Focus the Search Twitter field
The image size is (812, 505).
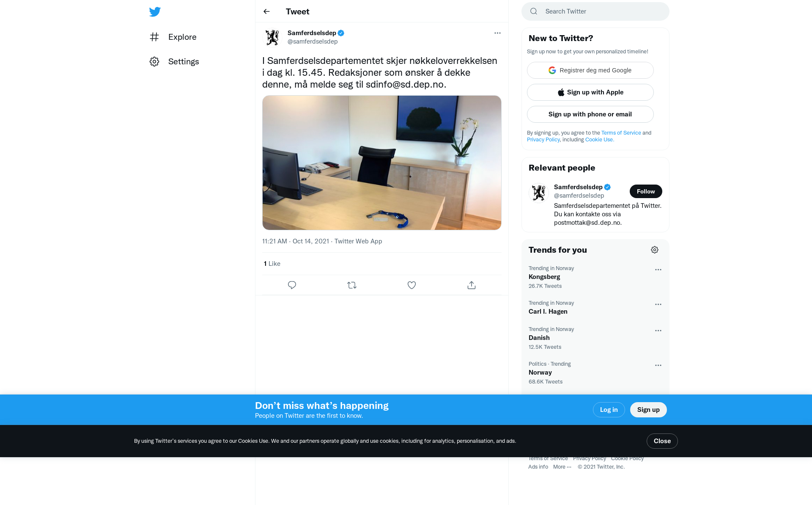595,11
